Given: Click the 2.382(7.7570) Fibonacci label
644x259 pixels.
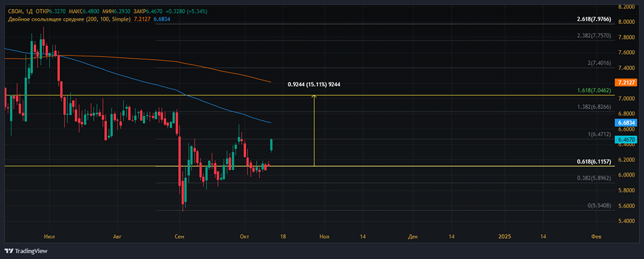Looking at the screenshot, I should pos(594,36).
